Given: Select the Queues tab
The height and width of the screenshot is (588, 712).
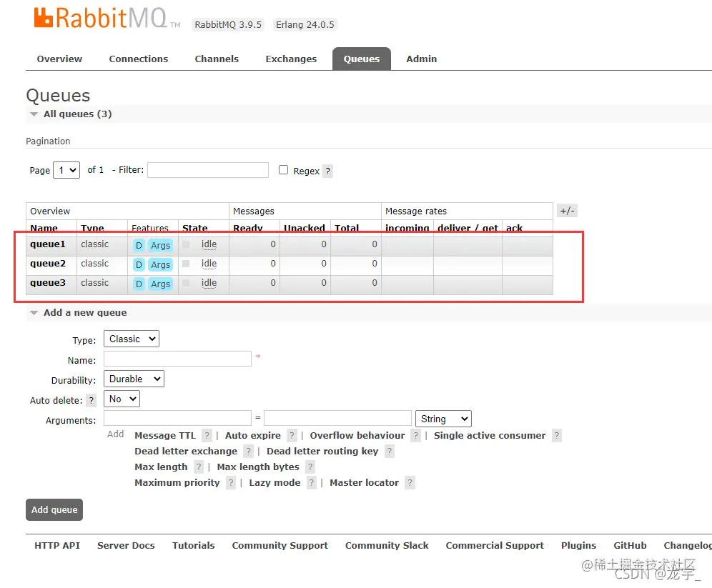Looking at the screenshot, I should point(362,59).
